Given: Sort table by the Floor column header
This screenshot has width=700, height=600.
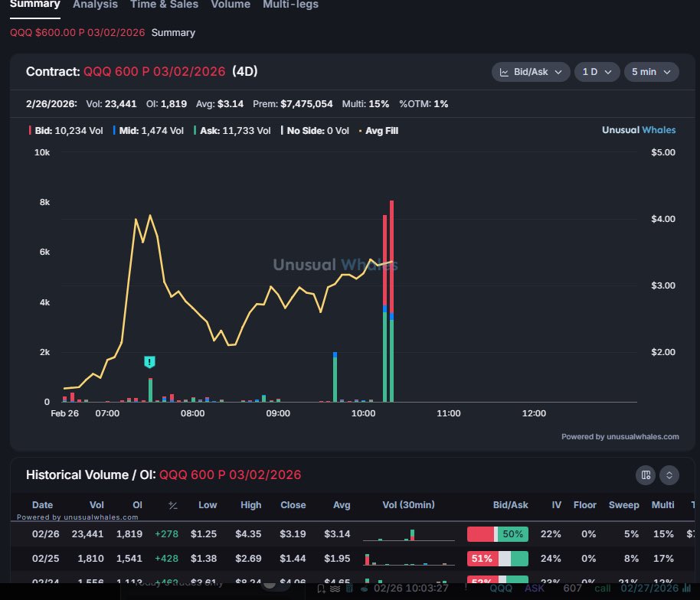Looking at the screenshot, I should pos(585,505).
